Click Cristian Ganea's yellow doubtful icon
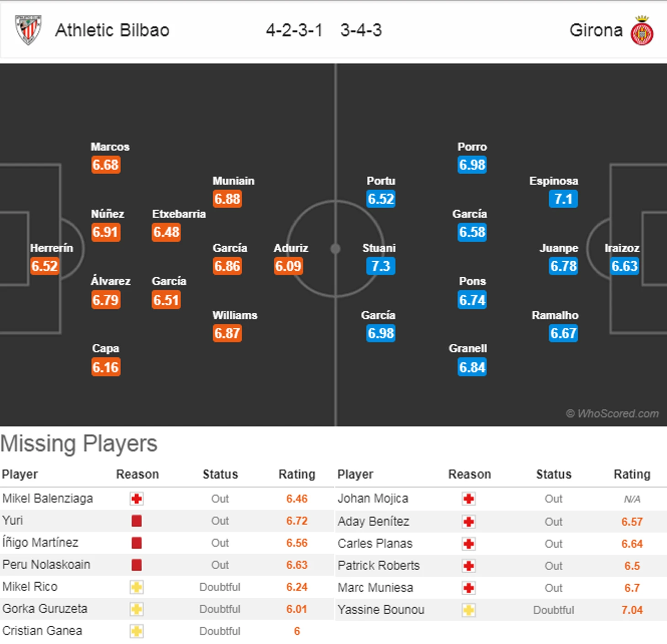 pos(137,631)
